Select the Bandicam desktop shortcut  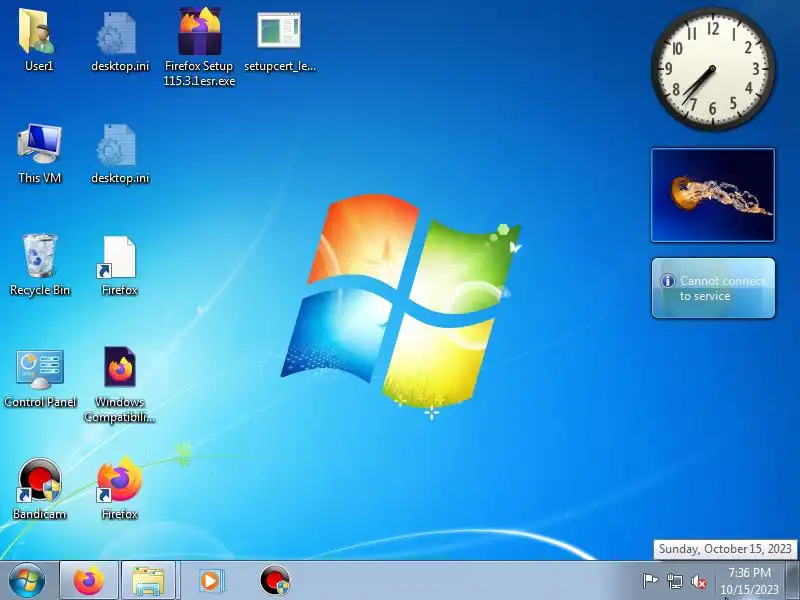pyautogui.click(x=39, y=481)
